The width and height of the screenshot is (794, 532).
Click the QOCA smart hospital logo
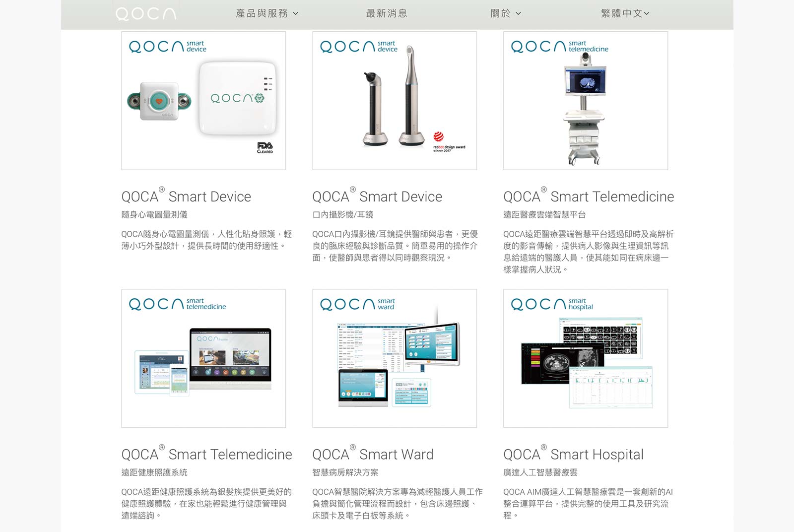point(552,304)
